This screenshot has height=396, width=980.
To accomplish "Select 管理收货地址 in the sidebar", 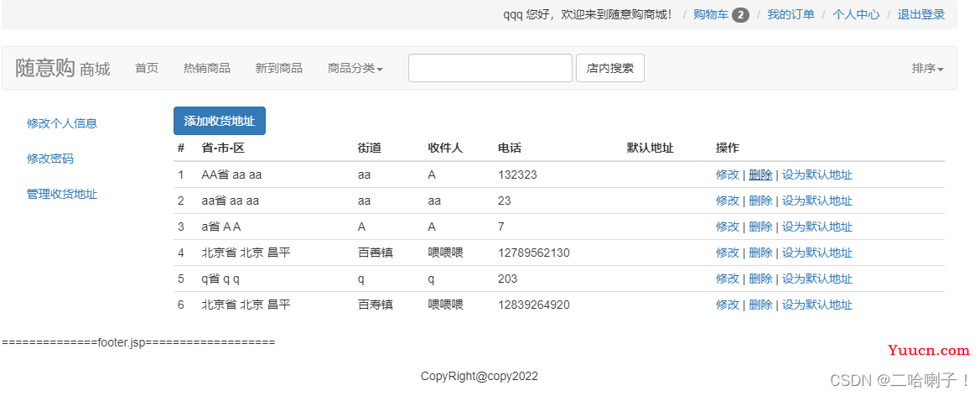I will (x=62, y=194).
